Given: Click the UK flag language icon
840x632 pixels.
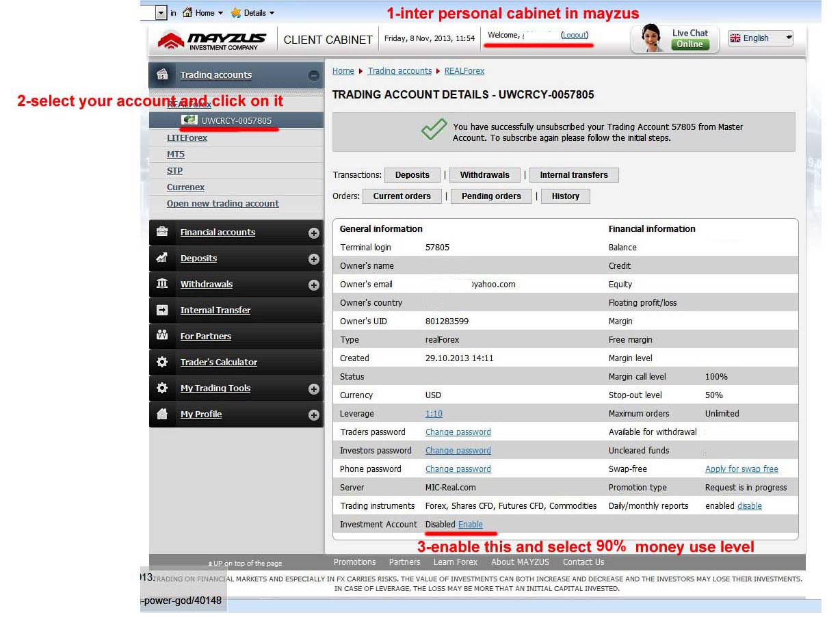Looking at the screenshot, I should [735, 38].
